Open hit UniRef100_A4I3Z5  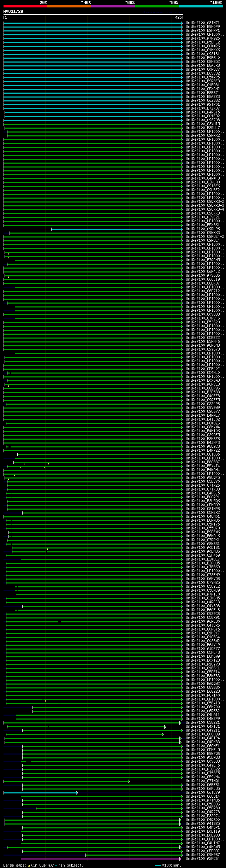[203, 824]
